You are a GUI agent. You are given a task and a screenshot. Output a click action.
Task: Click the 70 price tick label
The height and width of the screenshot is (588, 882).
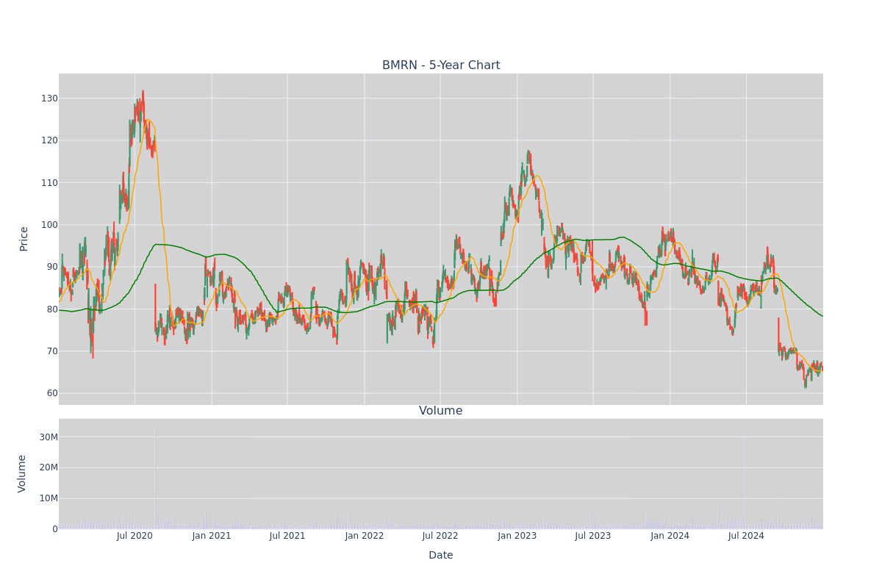(51, 351)
